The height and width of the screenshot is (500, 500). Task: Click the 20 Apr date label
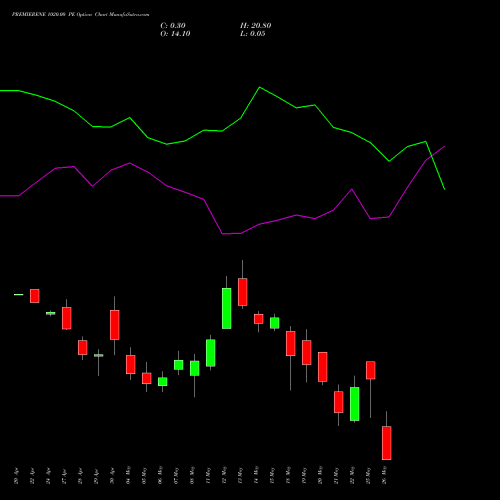click(17, 476)
